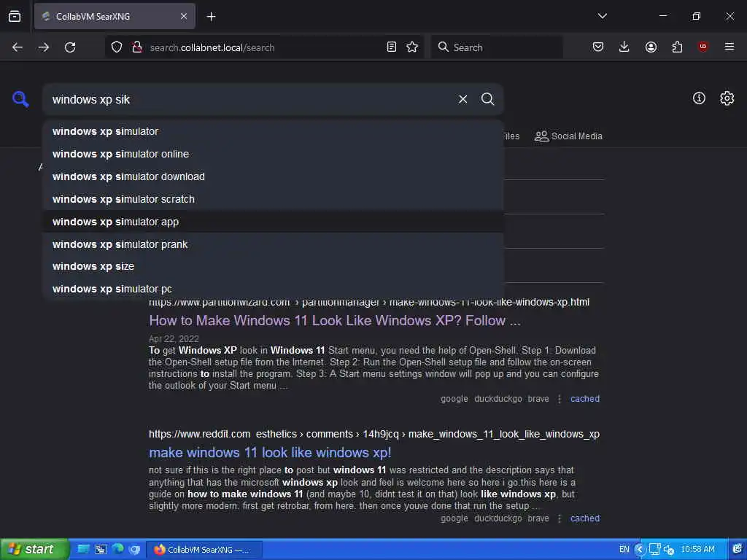The image size is (747, 560).
Task: Open more options dots on reddit result
Action: [x=560, y=518]
